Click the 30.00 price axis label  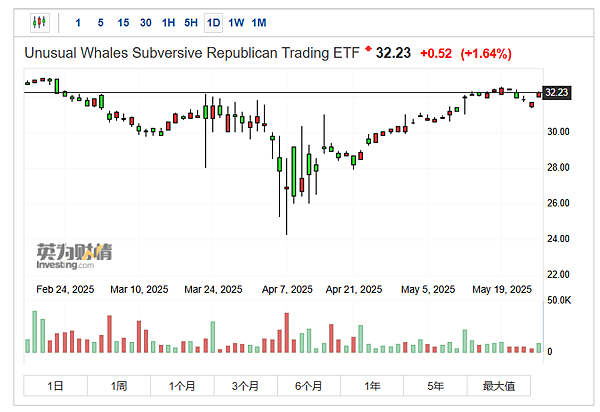[558, 132]
